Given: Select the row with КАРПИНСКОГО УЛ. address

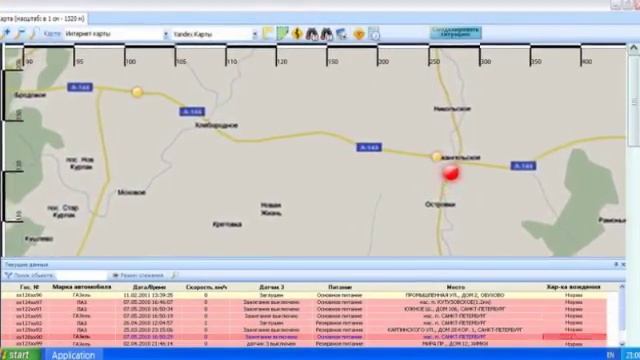Looking at the screenshot, I should (x=304, y=329).
